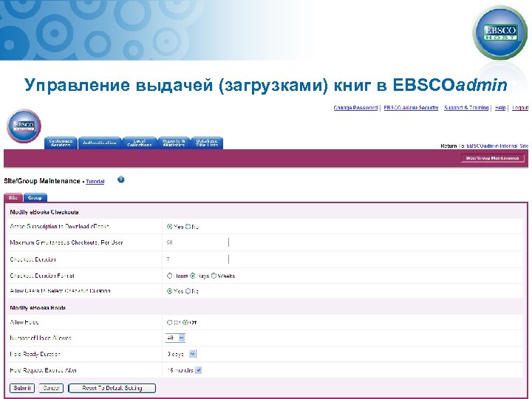Click the Logout link
Viewport: 532px width, 399px height.
tap(520, 108)
